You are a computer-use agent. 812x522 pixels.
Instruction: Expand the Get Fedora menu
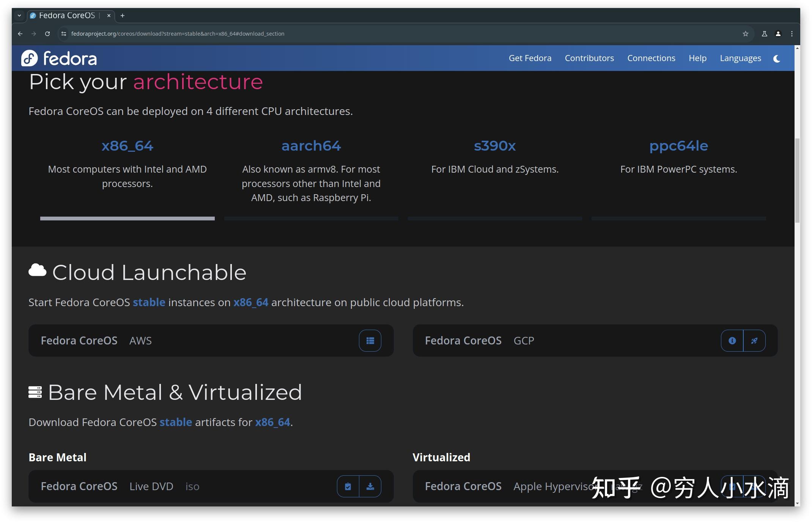(530, 58)
